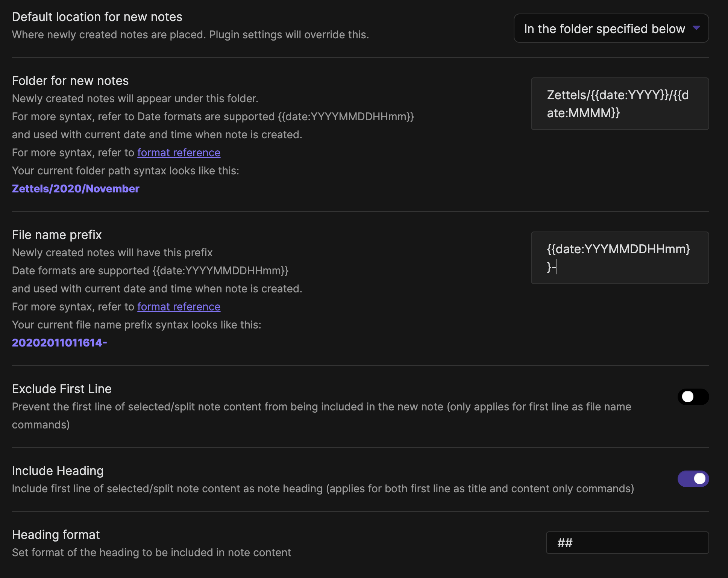Viewport: 728px width, 578px height.
Task: Click the Zettels/2020/November path preview
Action: [x=76, y=189]
